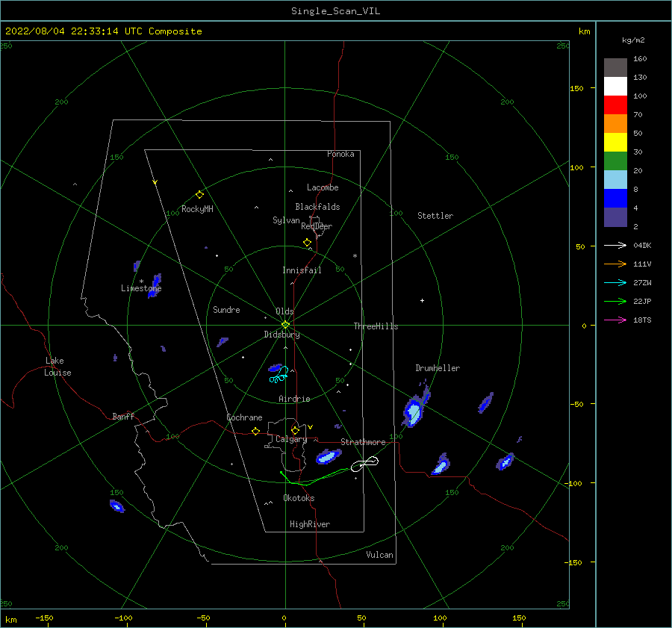Image resolution: width=672 pixels, height=628 pixels.
Task: Click the RockyMH label
Action: click(x=197, y=209)
